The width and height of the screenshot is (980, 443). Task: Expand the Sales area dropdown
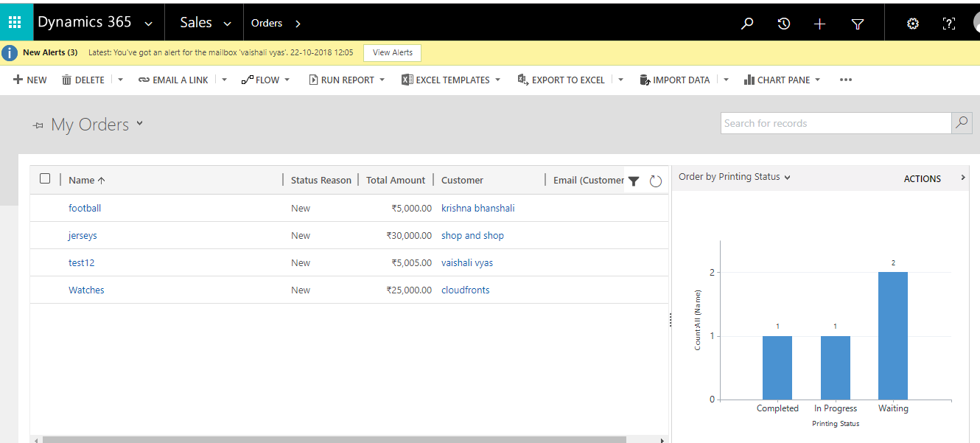(x=228, y=24)
